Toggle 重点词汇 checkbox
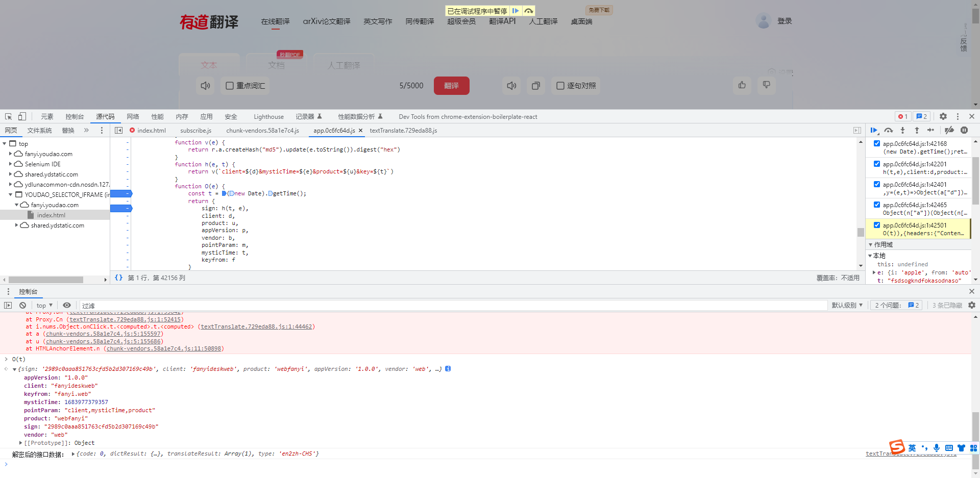 [x=230, y=86]
